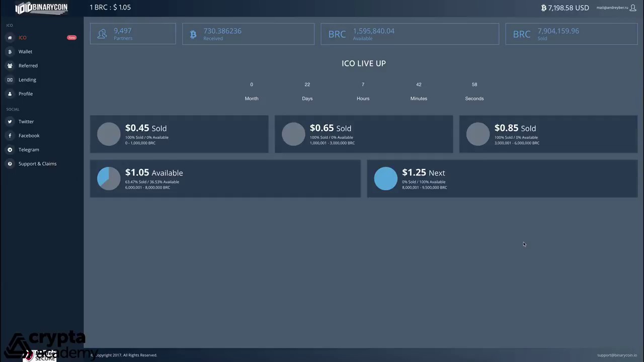Visit the Twitter link
This screenshot has height=362, width=644.
26,122
